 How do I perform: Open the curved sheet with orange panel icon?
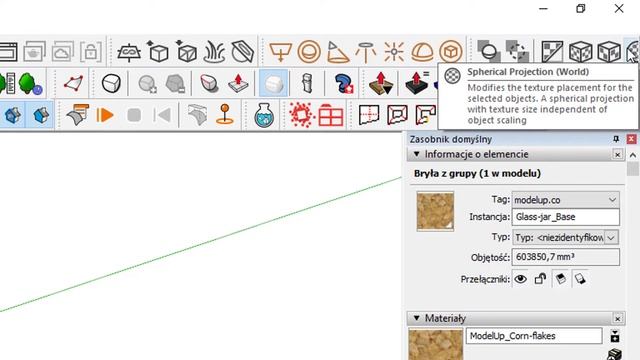pos(78,115)
